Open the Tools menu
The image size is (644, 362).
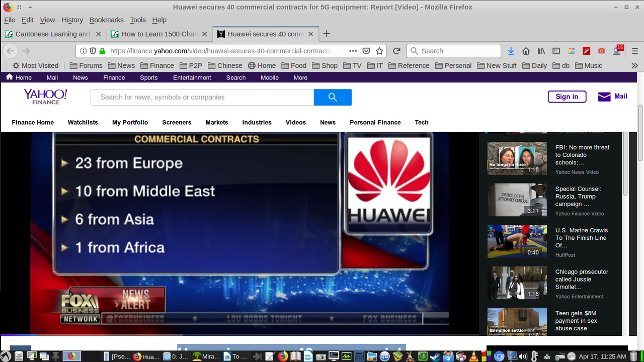click(x=137, y=20)
